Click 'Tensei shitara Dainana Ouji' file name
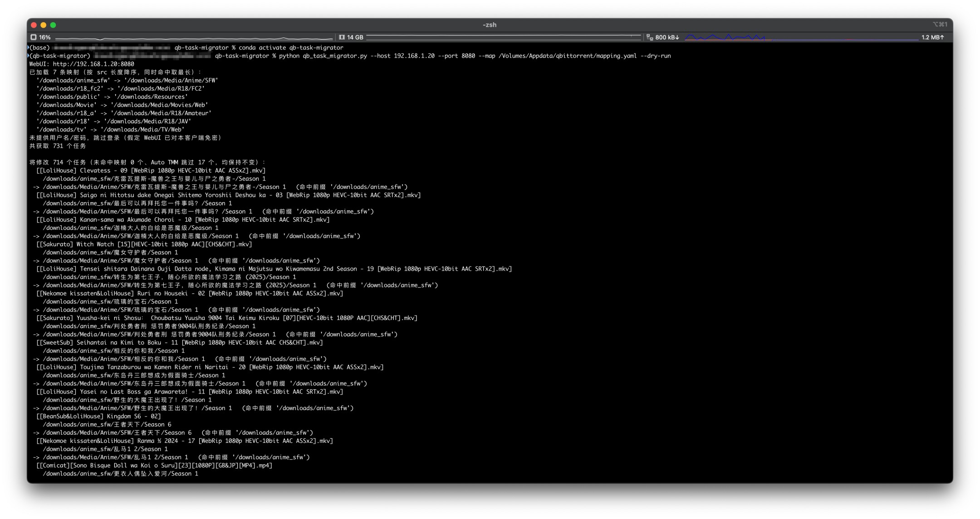Viewport: 980px width, 519px height. point(274,269)
